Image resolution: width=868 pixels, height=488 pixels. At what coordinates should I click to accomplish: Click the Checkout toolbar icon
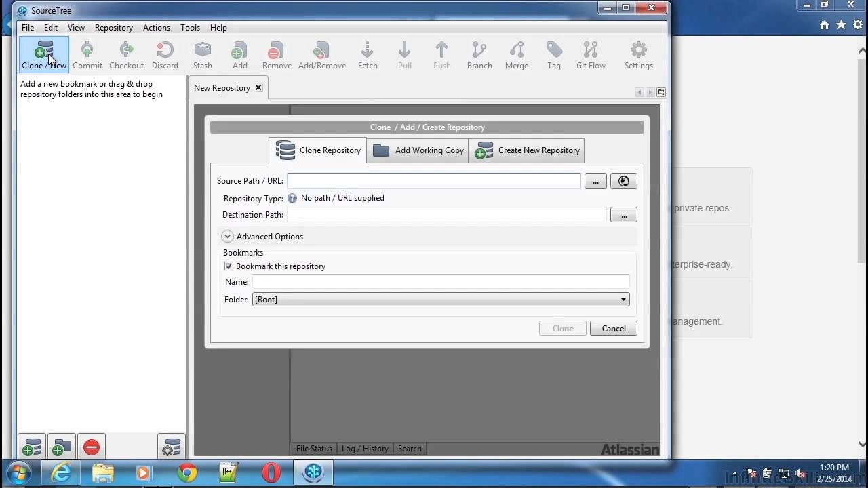pyautogui.click(x=126, y=55)
